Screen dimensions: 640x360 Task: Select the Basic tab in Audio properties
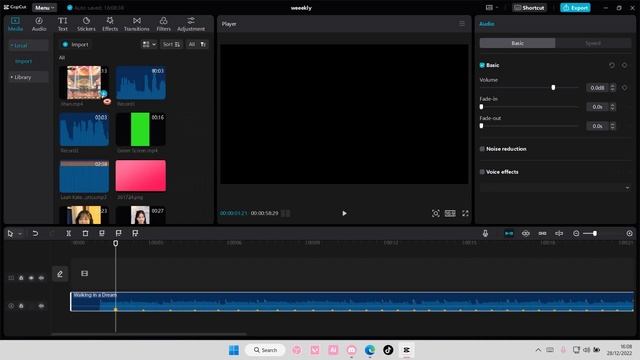pos(517,43)
